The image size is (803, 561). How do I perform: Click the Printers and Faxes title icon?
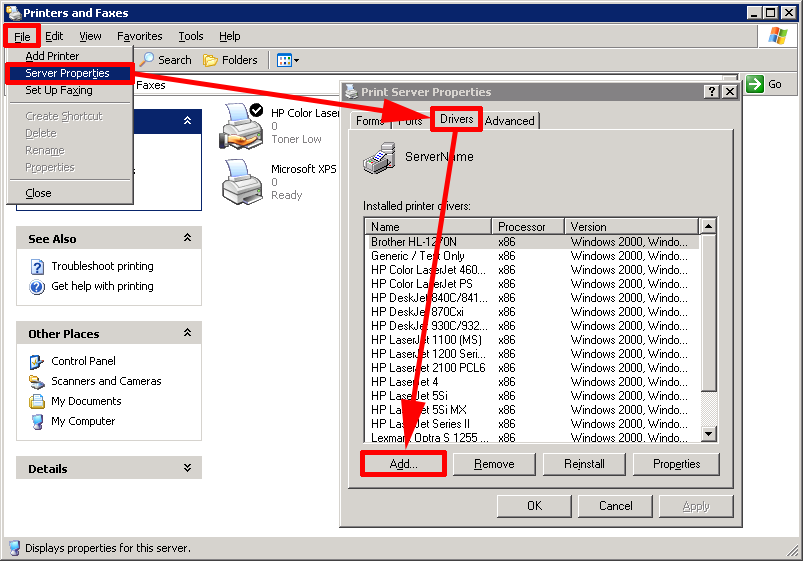(x=14, y=13)
